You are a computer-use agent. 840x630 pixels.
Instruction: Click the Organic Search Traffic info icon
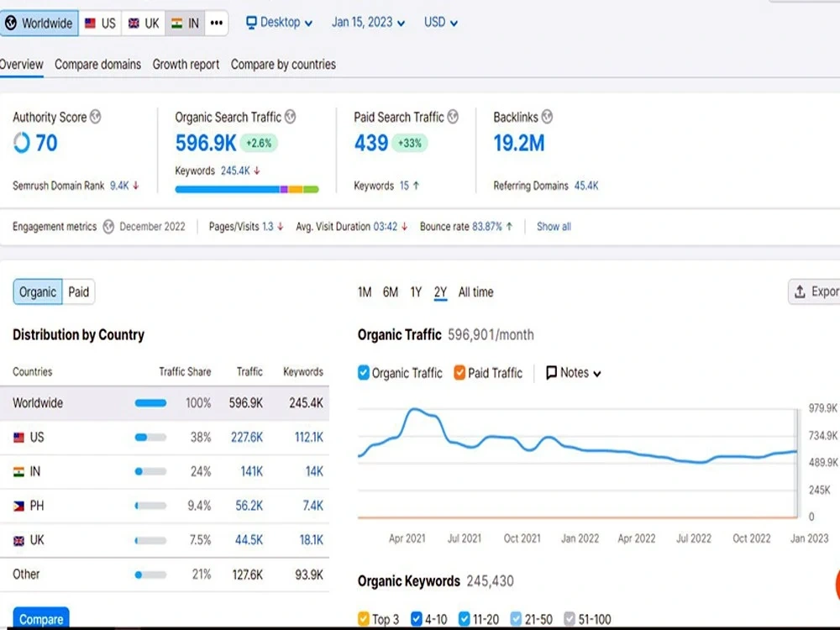[290, 117]
